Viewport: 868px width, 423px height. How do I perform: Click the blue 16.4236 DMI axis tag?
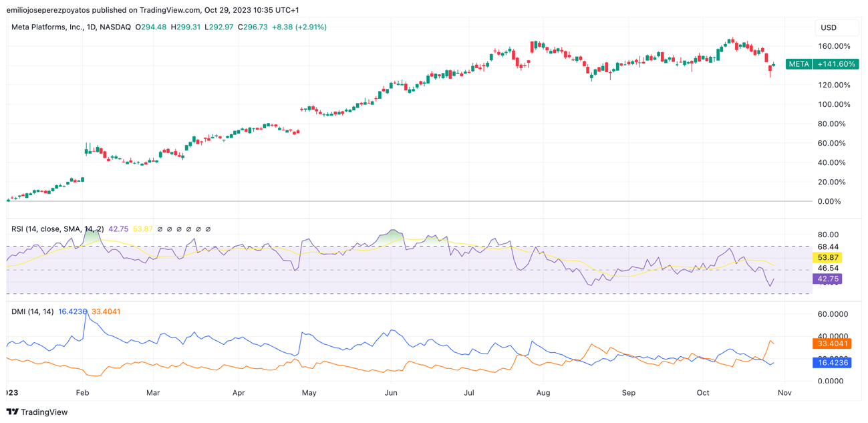[831, 362]
